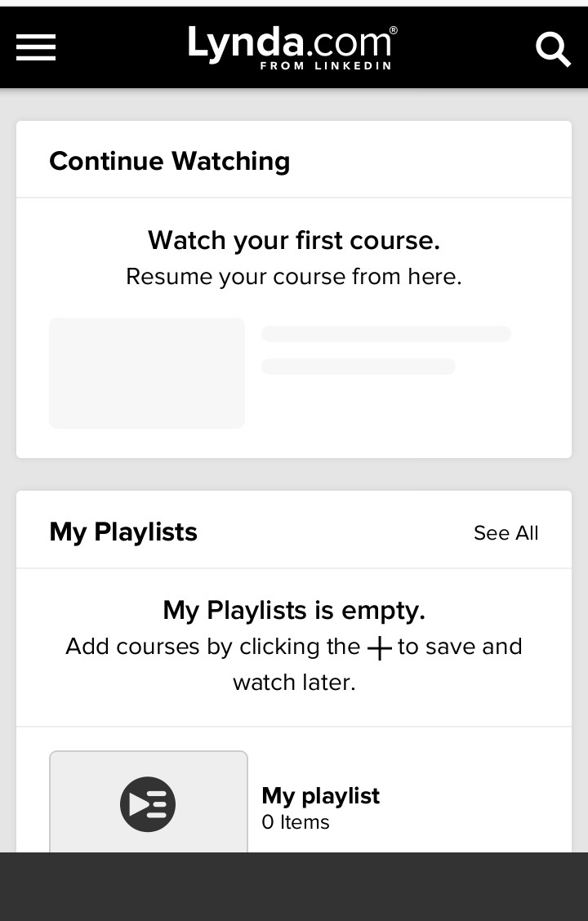Screen dimensions: 588x921
Task: Click the longer placeholder title bar
Action: coord(385,334)
